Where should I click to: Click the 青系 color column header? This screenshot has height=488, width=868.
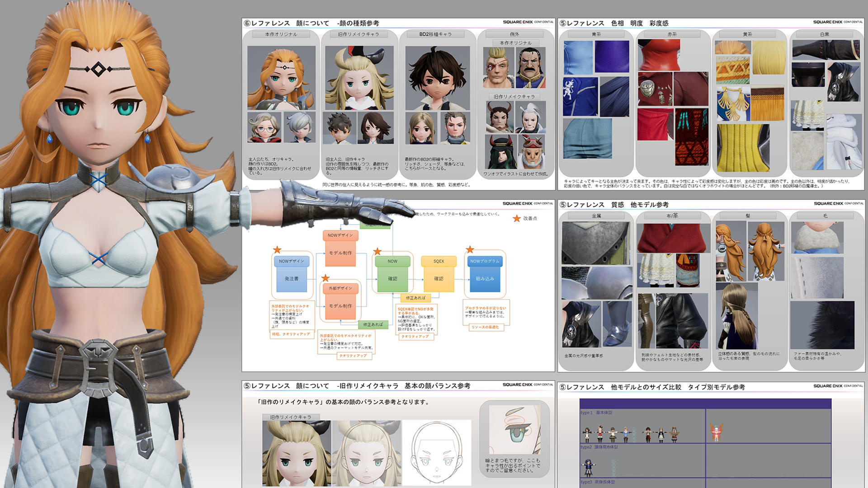click(596, 34)
